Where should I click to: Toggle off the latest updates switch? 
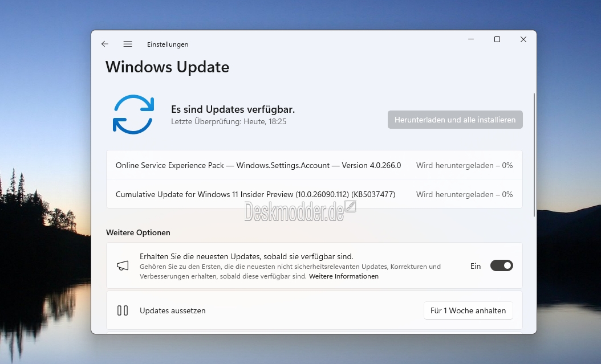point(501,265)
